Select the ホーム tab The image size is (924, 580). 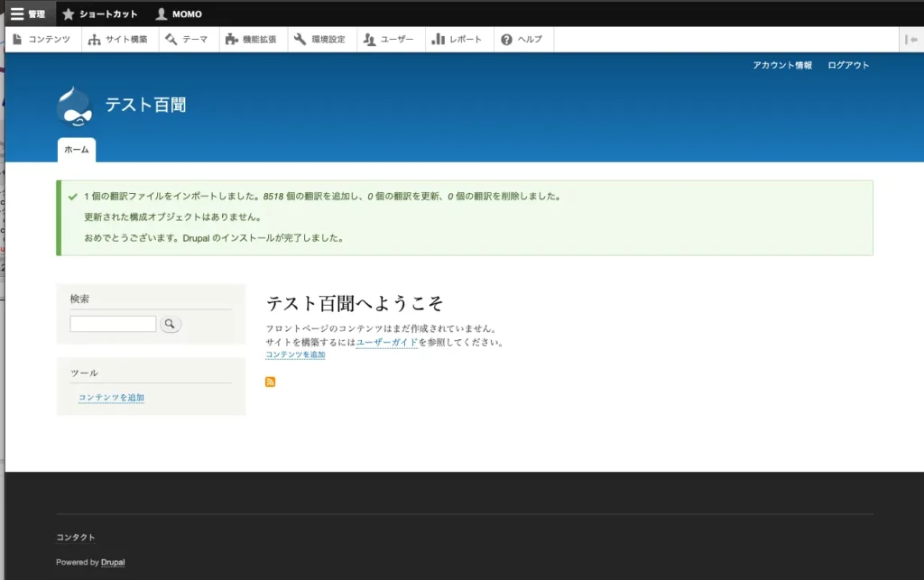76,150
